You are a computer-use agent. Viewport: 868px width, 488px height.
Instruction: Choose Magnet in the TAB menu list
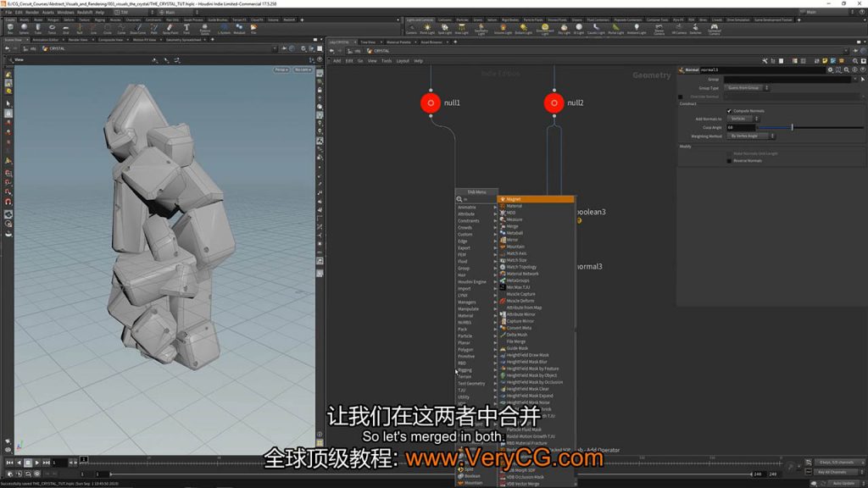coord(536,198)
